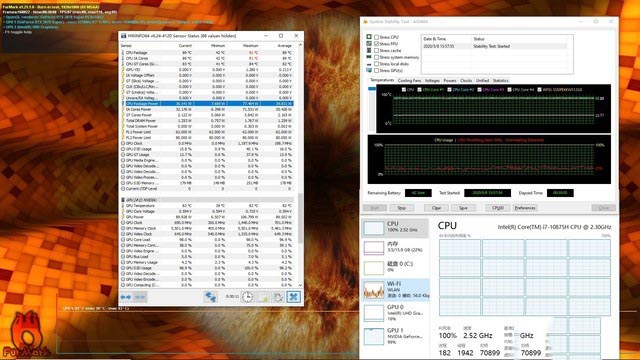Toggle the CPU Core #1 graph checkbox
640x360 pixels.
coord(419,89)
